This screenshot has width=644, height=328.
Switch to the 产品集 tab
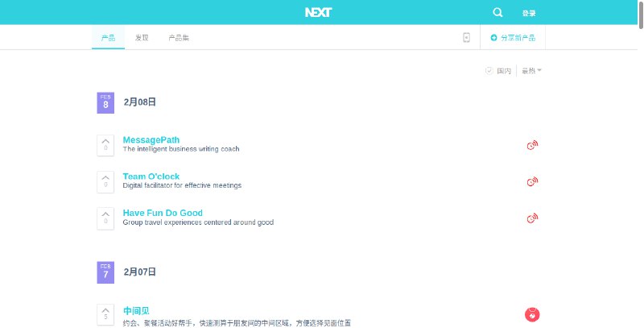point(179,38)
